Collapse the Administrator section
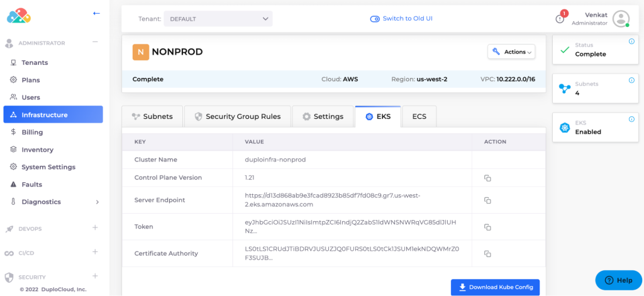644x296 pixels. click(x=95, y=43)
